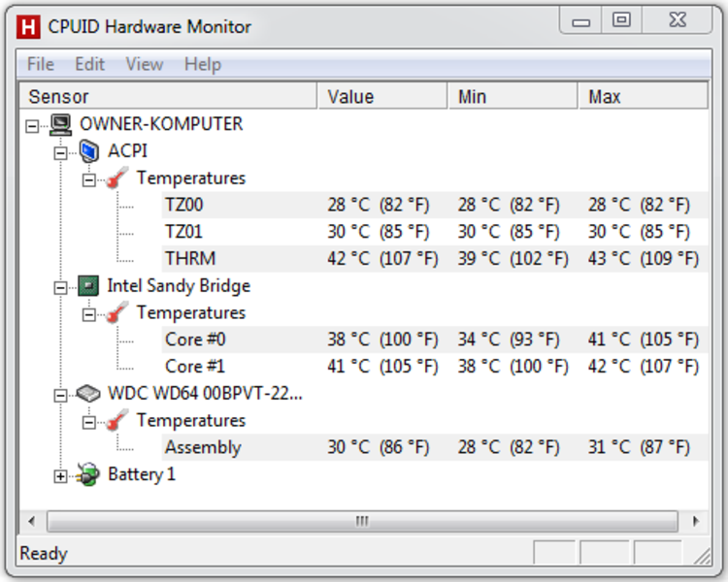Maximize the Hardware Monitor window

[621, 20]
